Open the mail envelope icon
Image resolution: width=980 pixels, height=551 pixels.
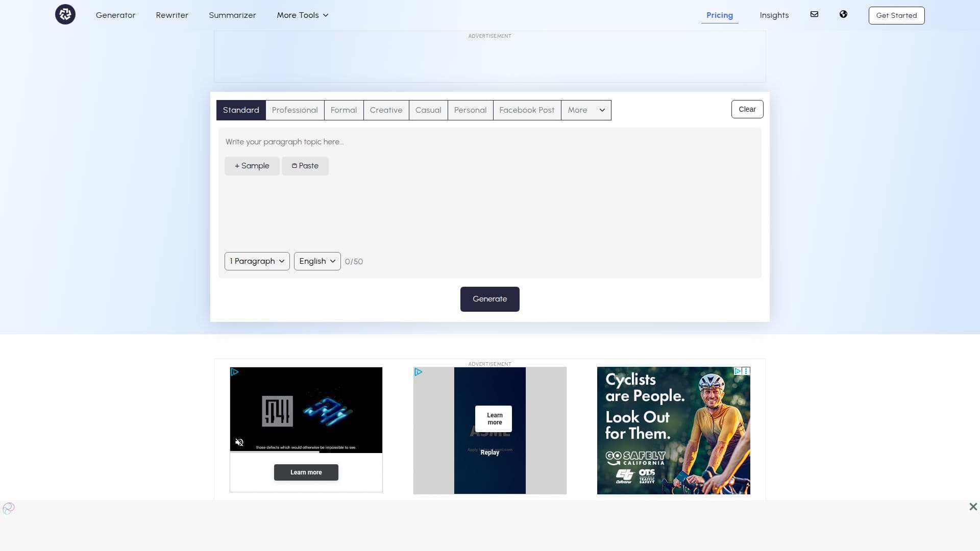coord(814,14)
